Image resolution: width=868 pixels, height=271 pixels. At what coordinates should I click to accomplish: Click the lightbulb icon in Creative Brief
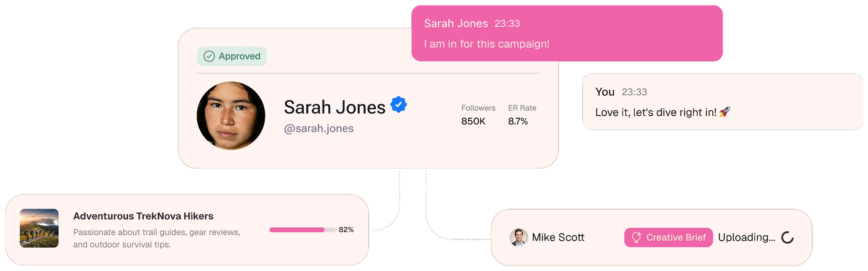pos(637,237)
